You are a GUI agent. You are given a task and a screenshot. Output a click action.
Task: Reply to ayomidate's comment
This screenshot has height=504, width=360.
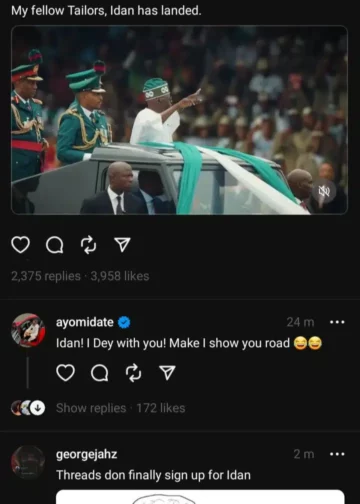pyautogui.click(x=100, y=373)
